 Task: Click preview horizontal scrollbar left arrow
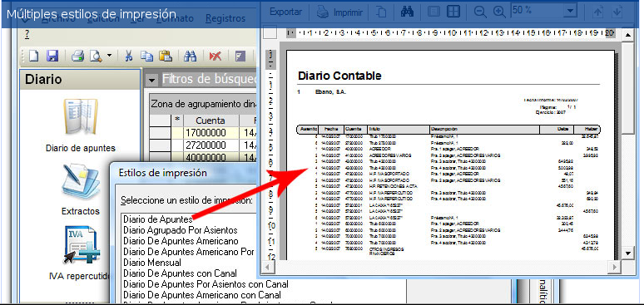tap(267, 267)
